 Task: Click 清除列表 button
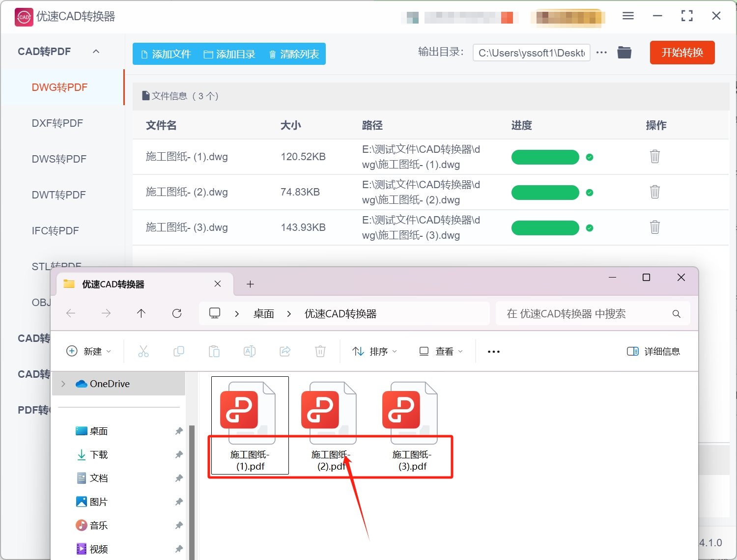[294, 54]
